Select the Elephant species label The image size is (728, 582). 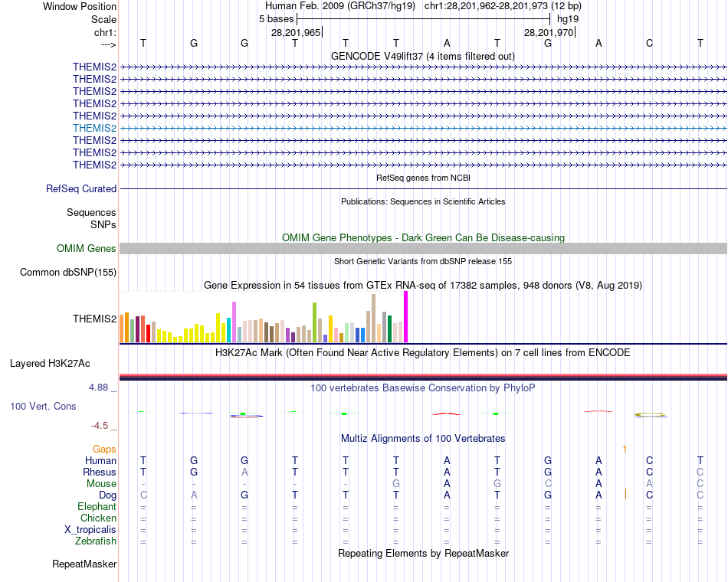click(x=97, y=507)
